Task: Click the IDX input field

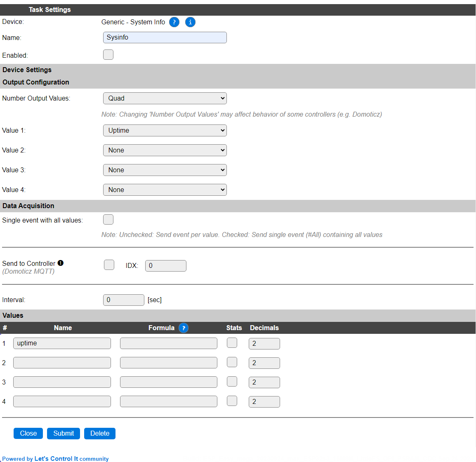Action: point(166,266)
